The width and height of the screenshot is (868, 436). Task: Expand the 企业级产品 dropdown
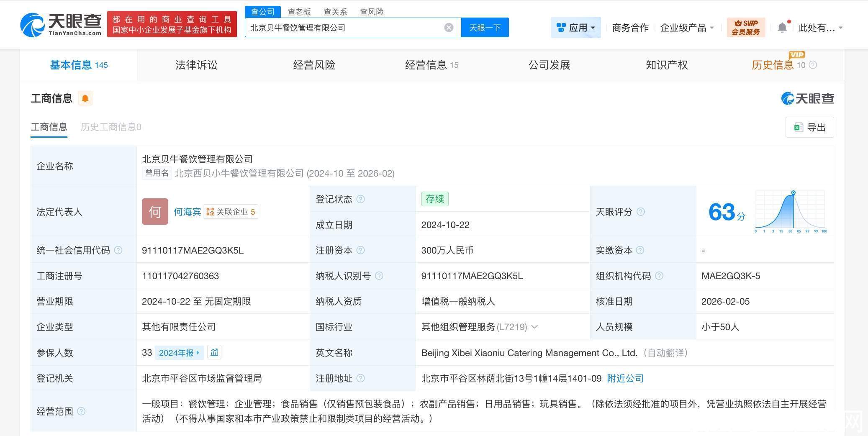[x=686, y=28]
